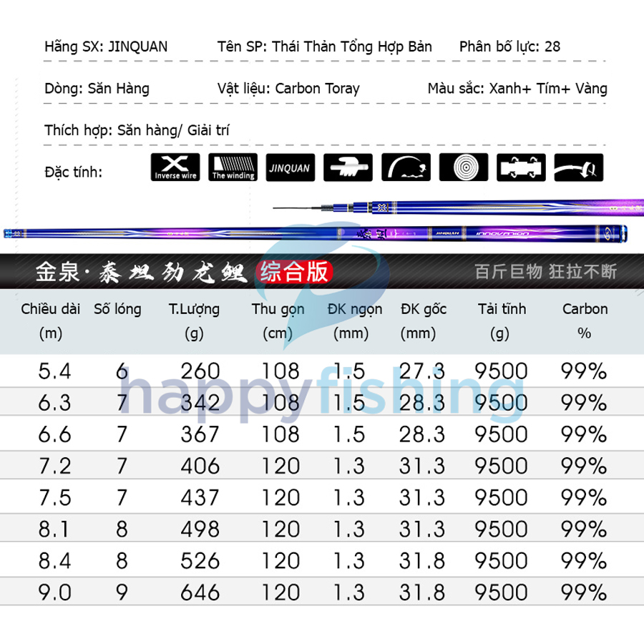Select the 8.1 length cell
Viewport: 644px width, 644px height.
pos(54,530)
